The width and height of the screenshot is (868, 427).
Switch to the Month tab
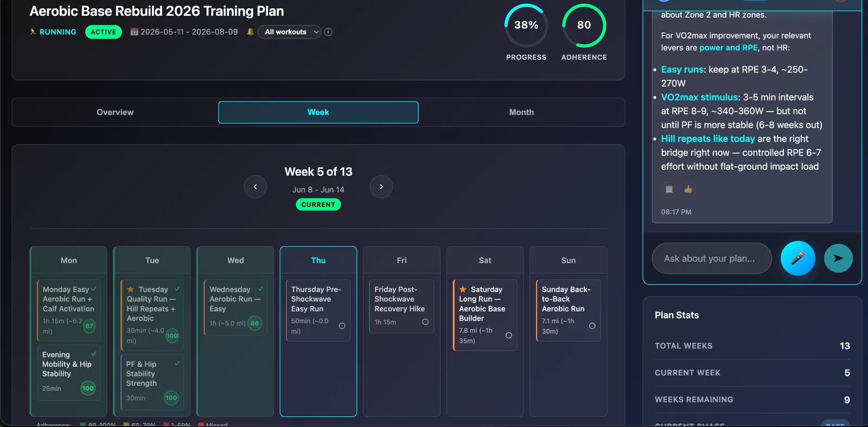tap(521, 112)
